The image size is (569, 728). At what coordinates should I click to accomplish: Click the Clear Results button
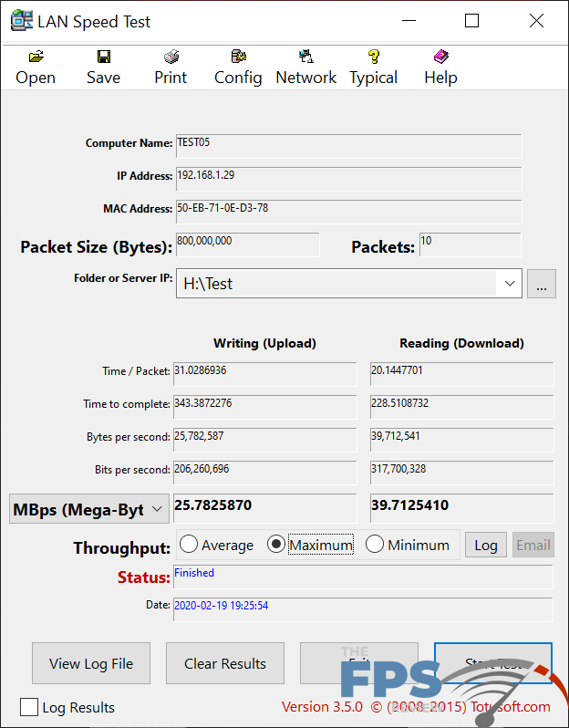[225, 663]
